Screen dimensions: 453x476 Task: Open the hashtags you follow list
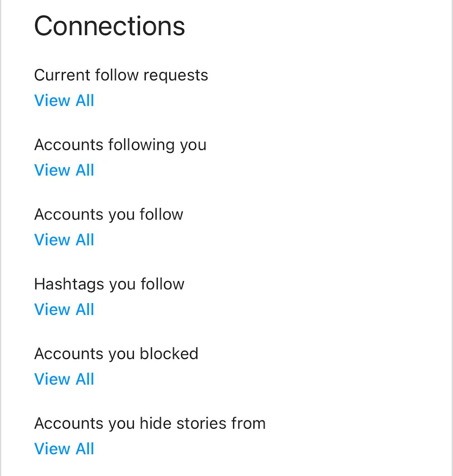click(x=64, y=309)
